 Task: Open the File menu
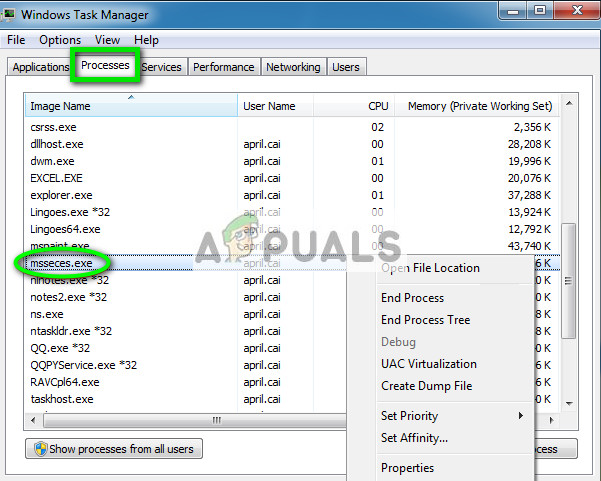[16, 40]
